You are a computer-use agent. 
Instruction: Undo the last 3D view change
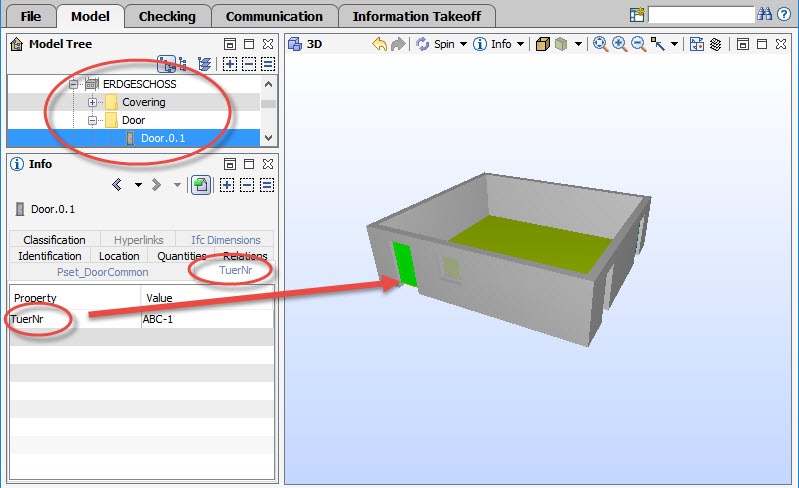(x=379, y=44)
